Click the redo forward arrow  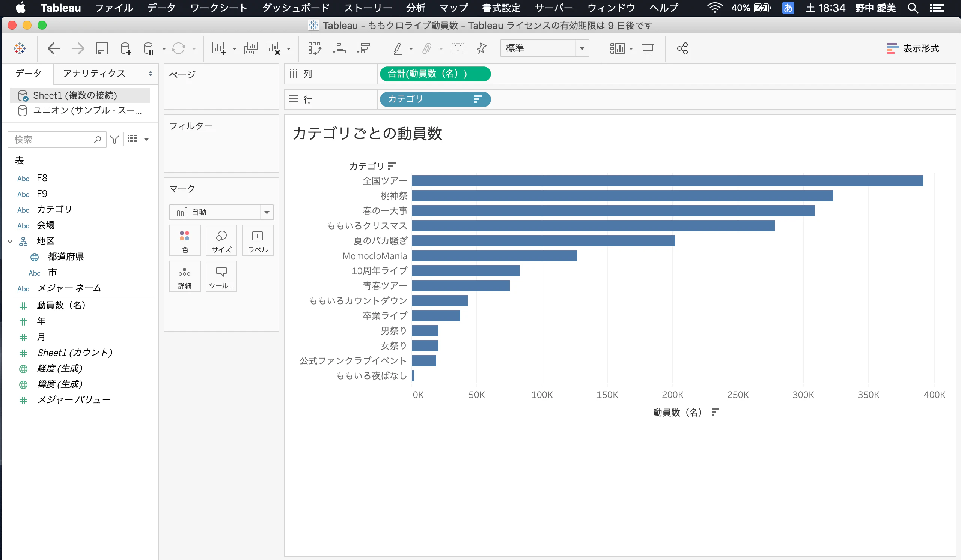point(78,48)
